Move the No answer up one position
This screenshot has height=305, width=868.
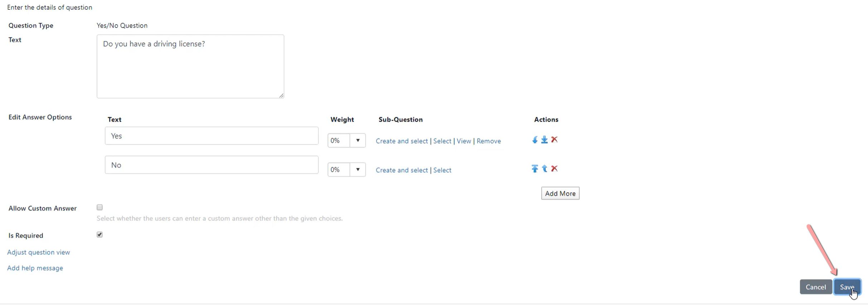pyautogui.click(x=544, y=169)
